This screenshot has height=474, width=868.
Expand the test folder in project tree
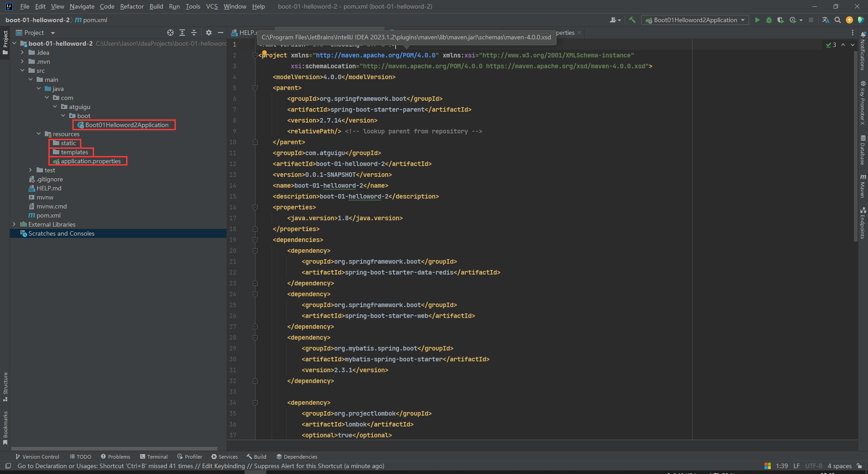(x=31, y=170)
